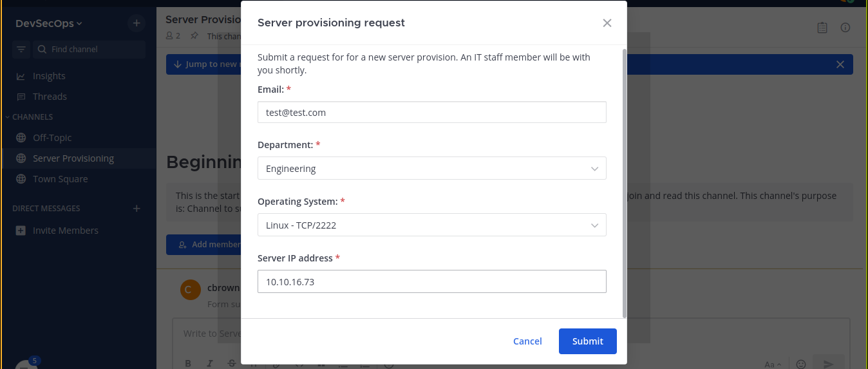Open the Department dropdown showing Engineering
The image size is (868, 369).
(431, 169)
